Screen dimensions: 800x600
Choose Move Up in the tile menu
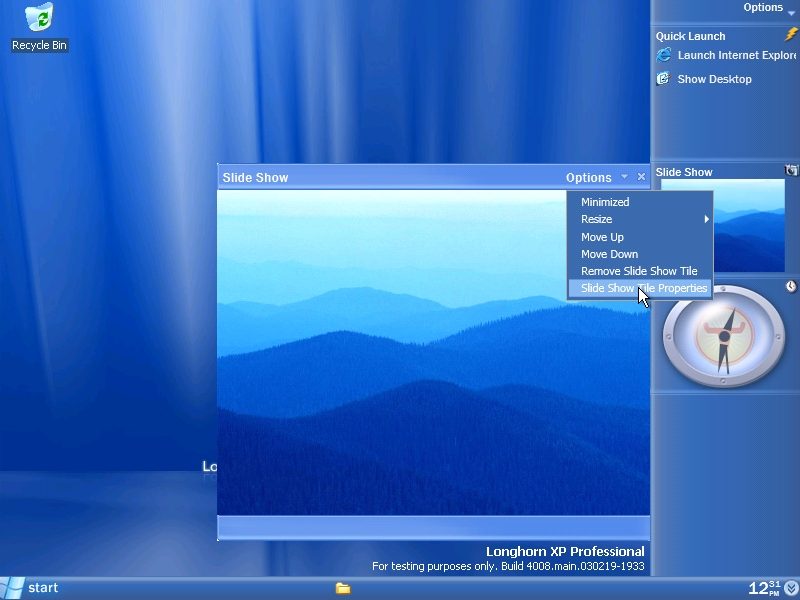[x=602, y=237]
